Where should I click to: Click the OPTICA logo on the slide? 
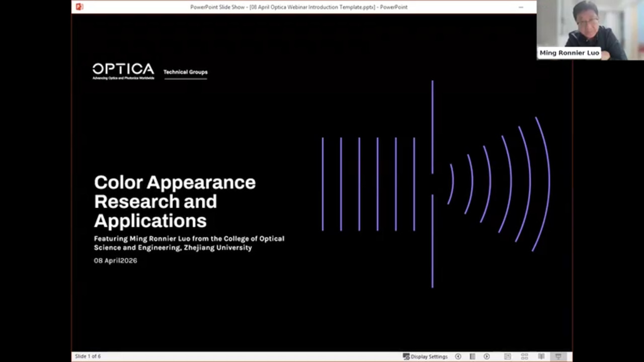(123, 71)
